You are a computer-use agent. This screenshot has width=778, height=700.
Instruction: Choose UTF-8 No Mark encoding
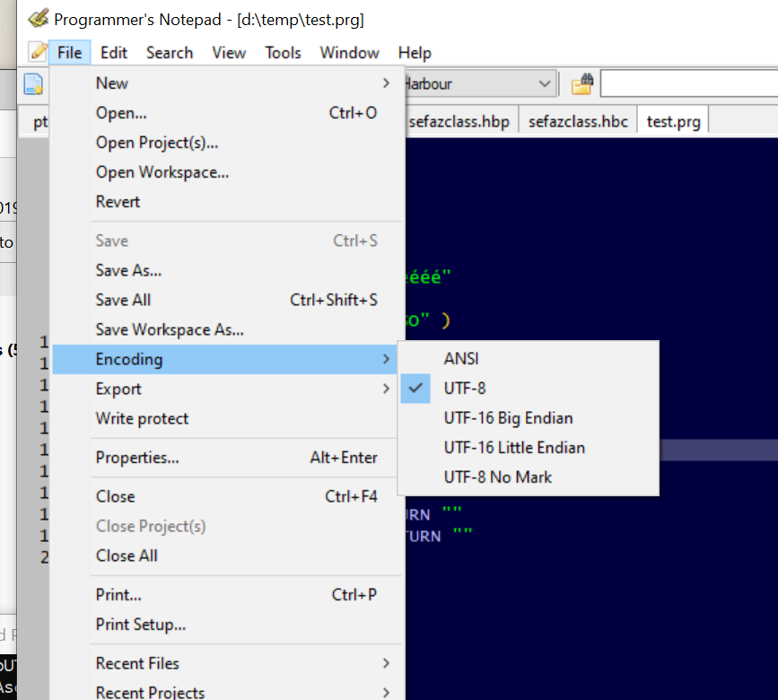529,477
